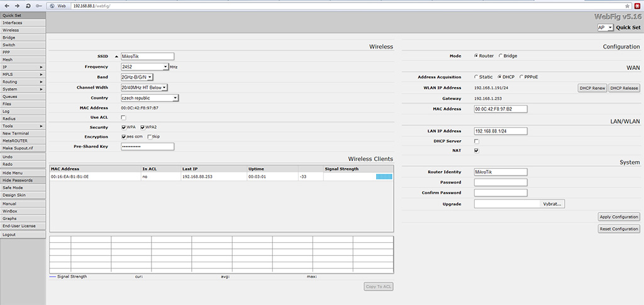Enable the Use ACL checkbox

click(123, 118)
